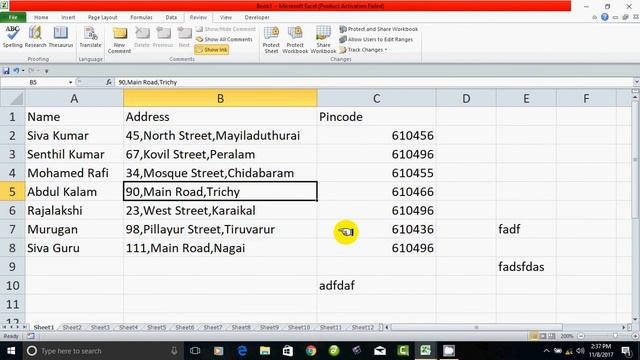Toggle the Show Ink button

coord(211,49)
